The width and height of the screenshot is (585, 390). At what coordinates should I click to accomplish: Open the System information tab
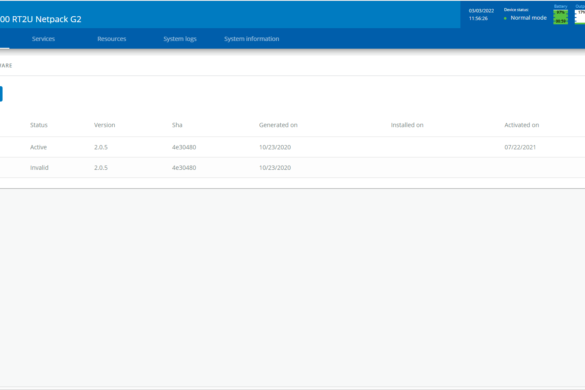[251, 39]
